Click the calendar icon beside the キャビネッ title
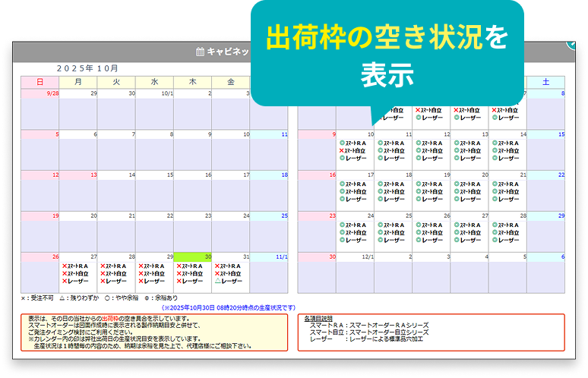The height and width of the screenshot is (378, 588). (201, 52)
